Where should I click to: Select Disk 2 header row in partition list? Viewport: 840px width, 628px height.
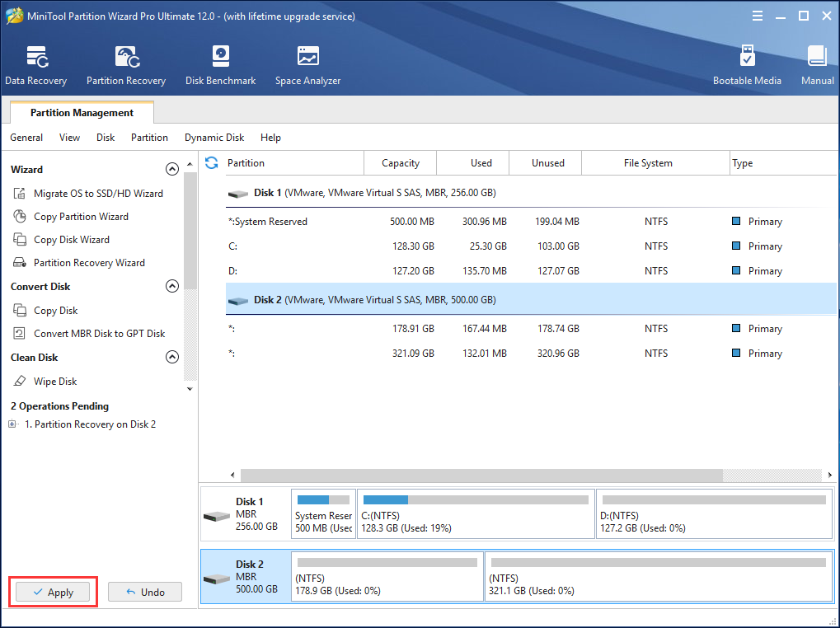coord(530,300)
